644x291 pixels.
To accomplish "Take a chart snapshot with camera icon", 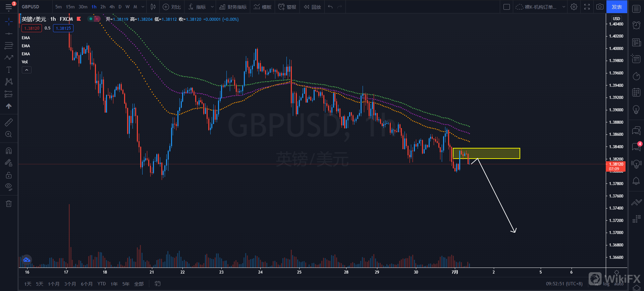I will click(600, 7).
